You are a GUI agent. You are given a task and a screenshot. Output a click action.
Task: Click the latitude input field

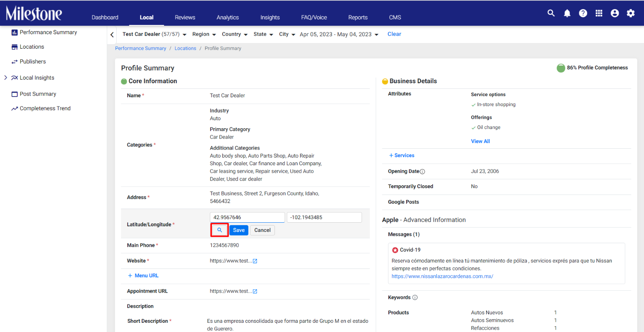point(247,217)
